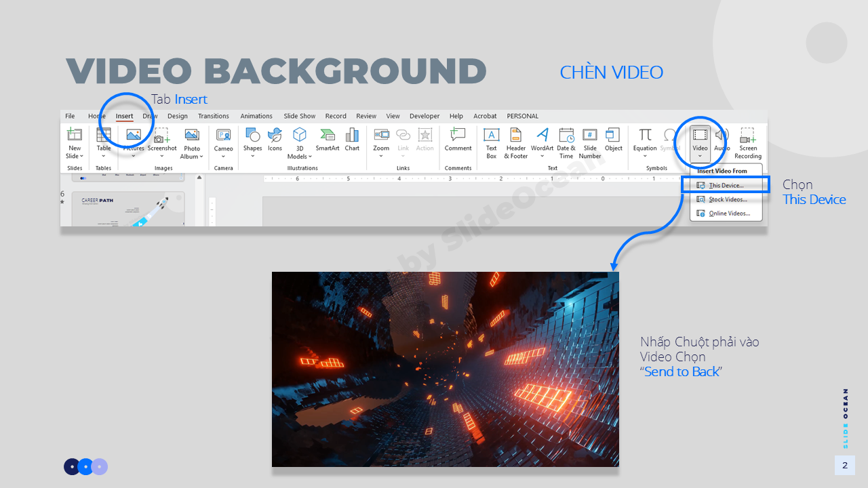The width and height of the screenshot is (868, 488).
Task: Open the WordArt dropdown chevron
Action: coord(542,157)
